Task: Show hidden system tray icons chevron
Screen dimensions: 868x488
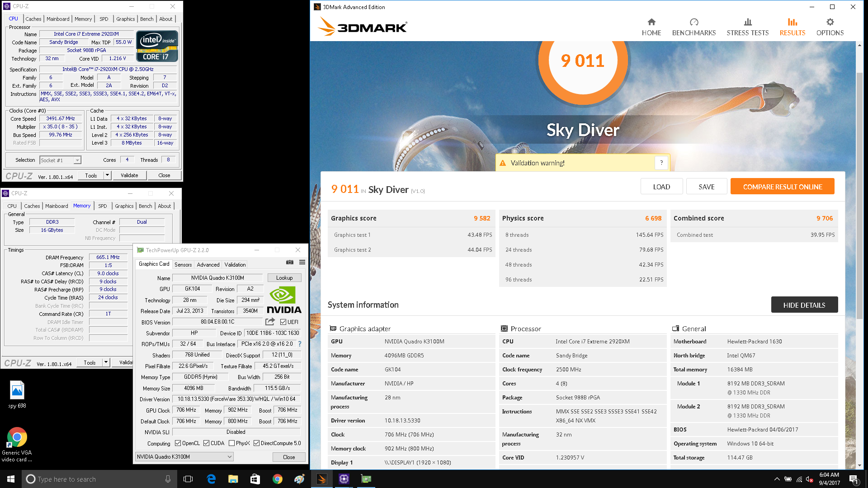Action: tap(777, 479)
